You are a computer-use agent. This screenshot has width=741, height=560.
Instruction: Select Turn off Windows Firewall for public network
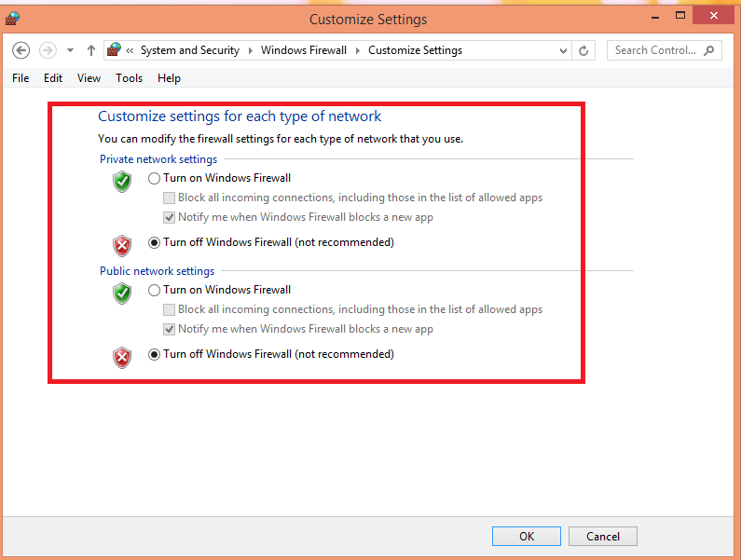point(154,354)
